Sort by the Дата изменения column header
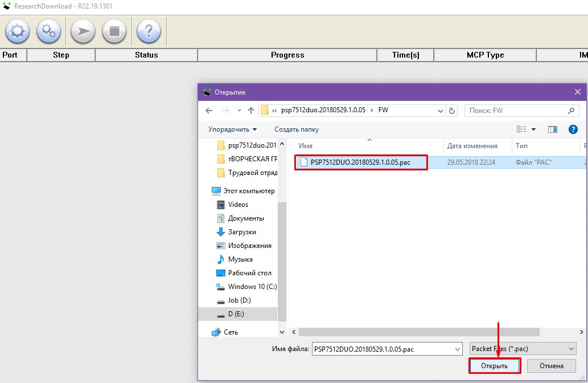 (x=472, y=146)
